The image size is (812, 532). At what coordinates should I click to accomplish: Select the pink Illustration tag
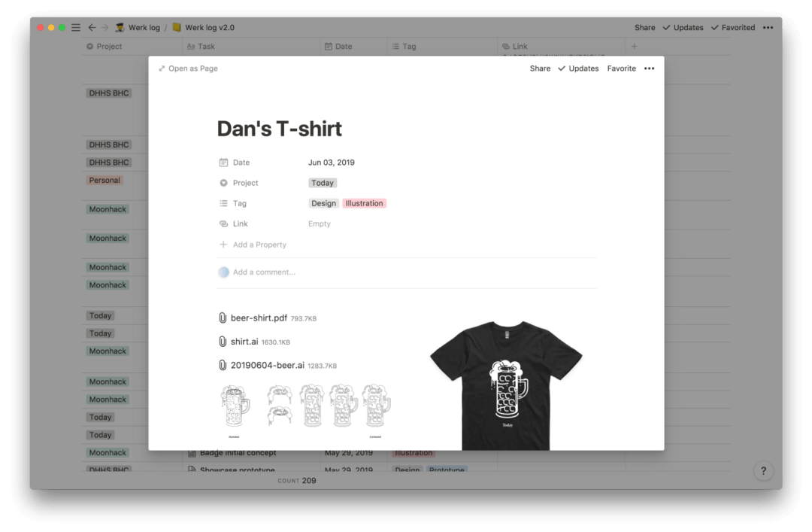[365, 203]
